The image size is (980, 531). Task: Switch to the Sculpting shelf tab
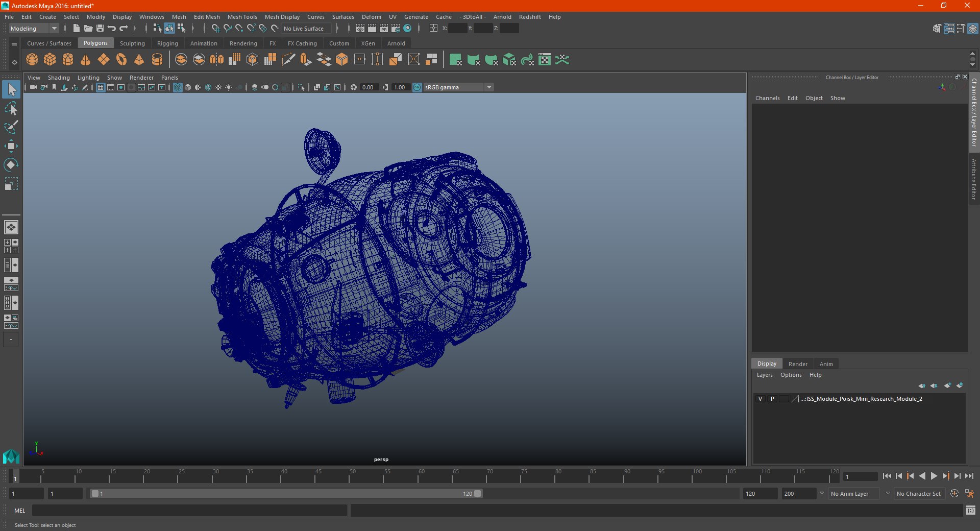coord(132,43)
